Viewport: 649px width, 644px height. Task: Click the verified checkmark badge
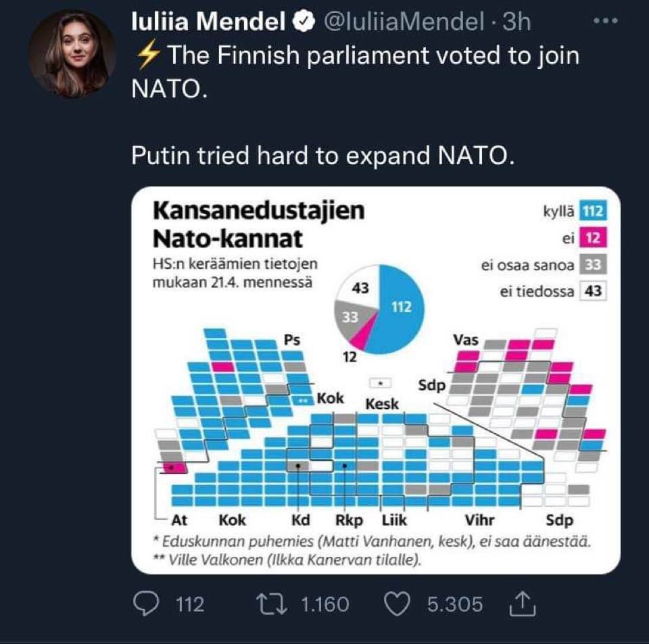[305, 22]
